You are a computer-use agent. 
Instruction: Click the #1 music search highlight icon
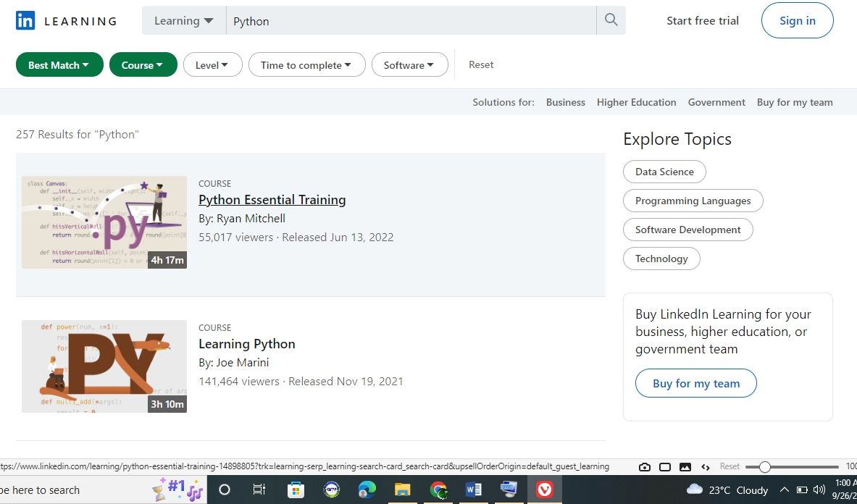click(177, 490)
